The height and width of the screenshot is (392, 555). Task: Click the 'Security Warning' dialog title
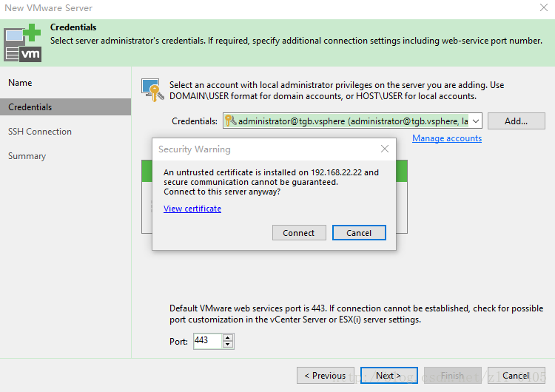(x=195, y=149)
